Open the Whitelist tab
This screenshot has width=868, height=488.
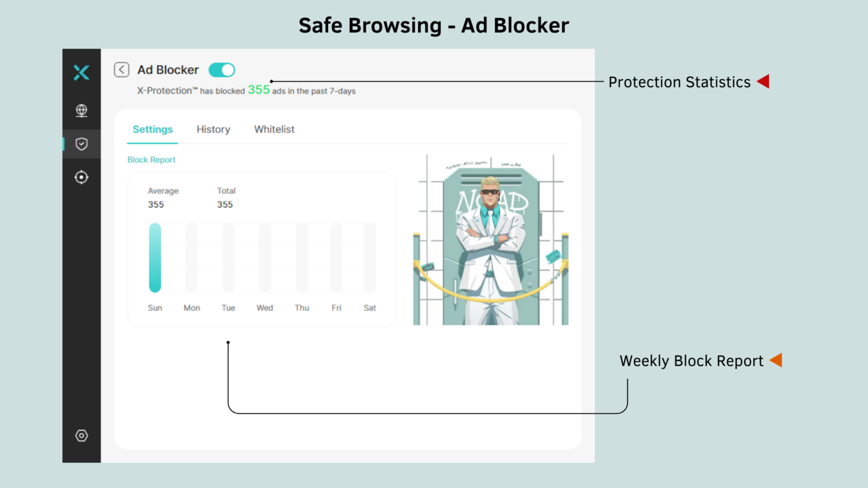[x=274, y=129]
